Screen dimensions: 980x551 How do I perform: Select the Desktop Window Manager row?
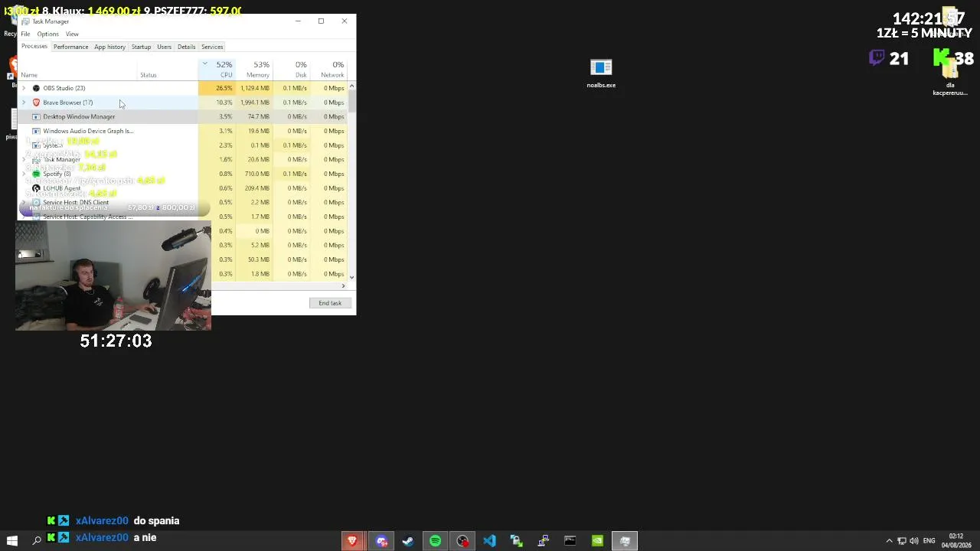[x=183, y=116]
